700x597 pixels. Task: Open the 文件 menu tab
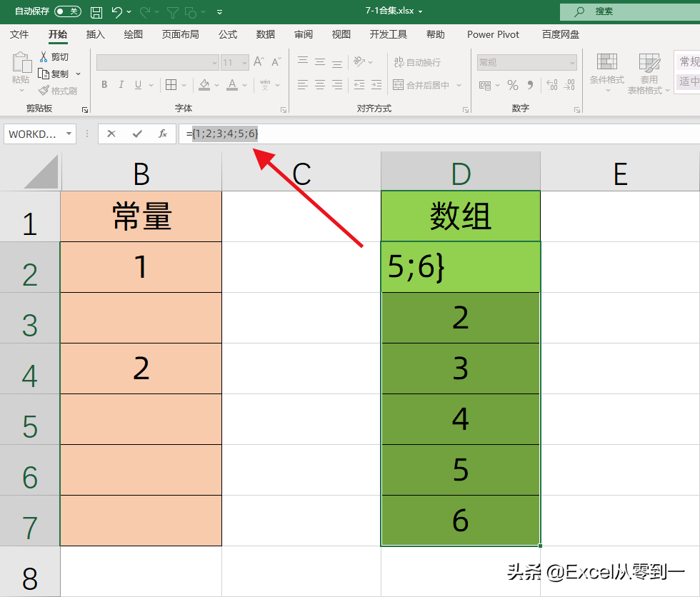click(19, 34)
